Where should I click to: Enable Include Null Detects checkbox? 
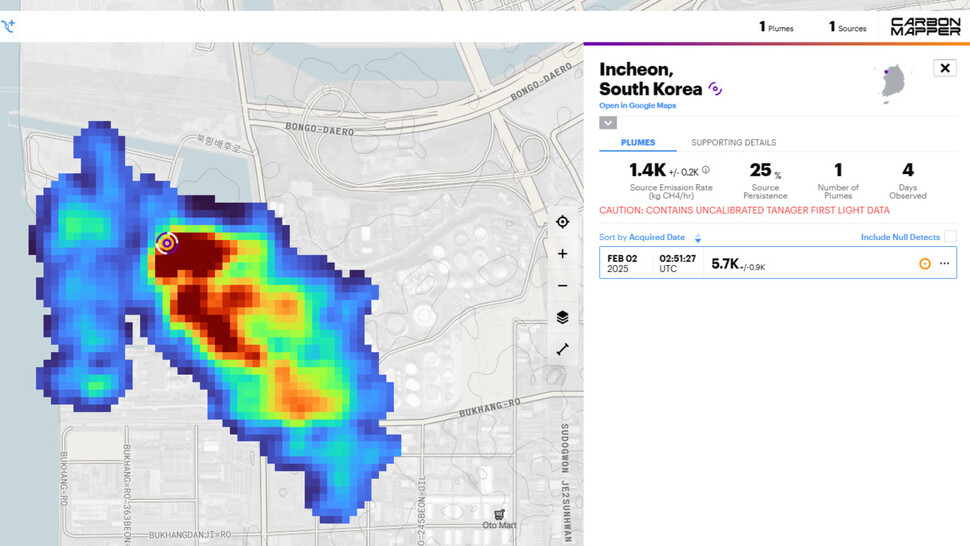coord(950,237)
